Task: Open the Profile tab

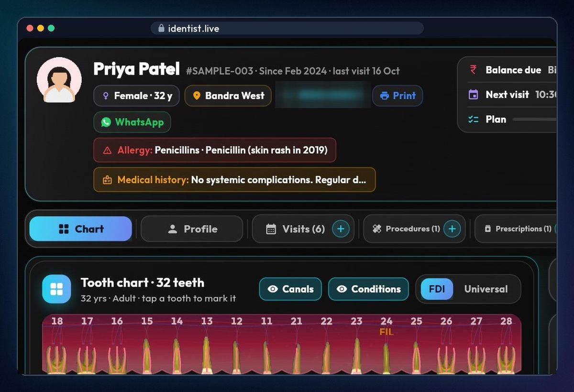Action: point(192,229)
